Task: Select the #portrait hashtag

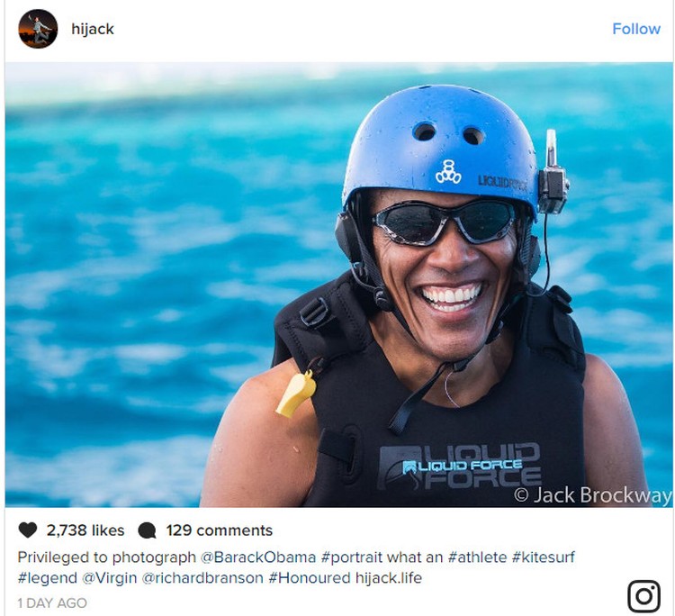Action: click(x=352, y=557)
